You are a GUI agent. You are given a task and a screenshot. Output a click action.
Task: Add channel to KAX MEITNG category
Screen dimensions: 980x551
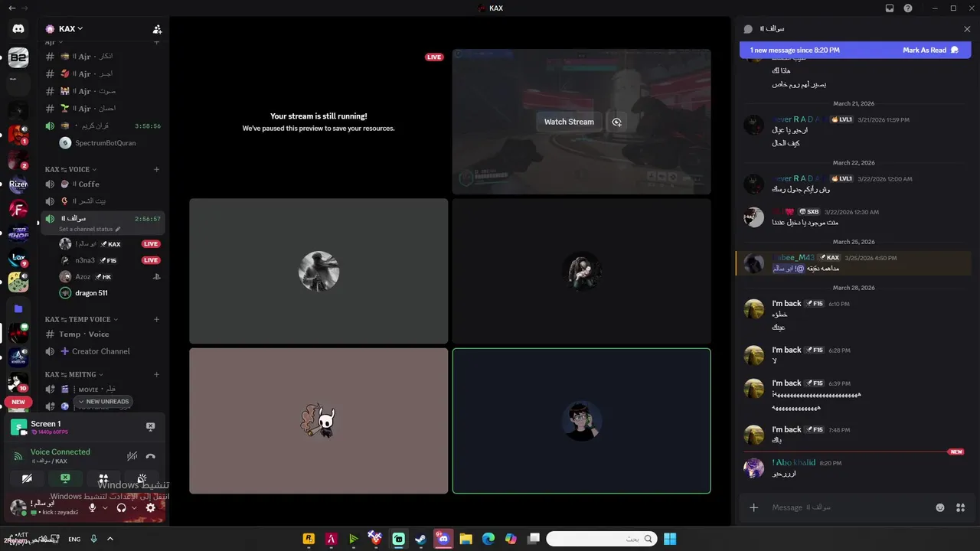click(156, 374)
